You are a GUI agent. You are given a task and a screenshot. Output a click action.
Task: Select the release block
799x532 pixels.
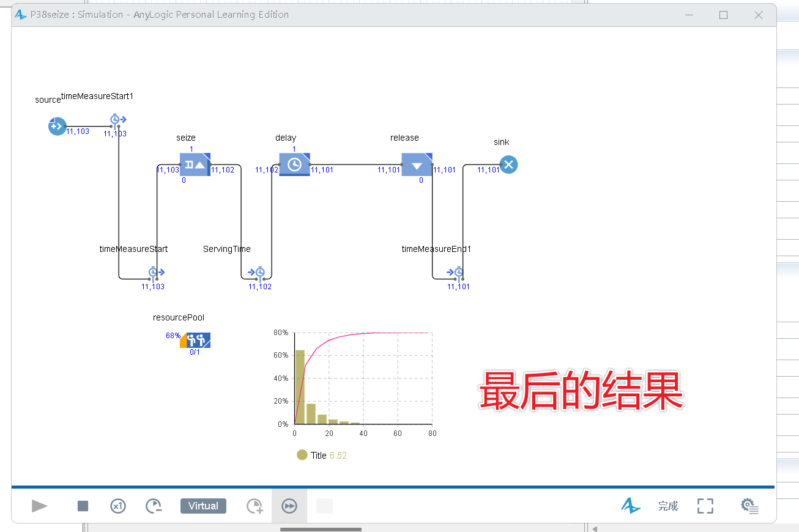(x=417, y=164)
